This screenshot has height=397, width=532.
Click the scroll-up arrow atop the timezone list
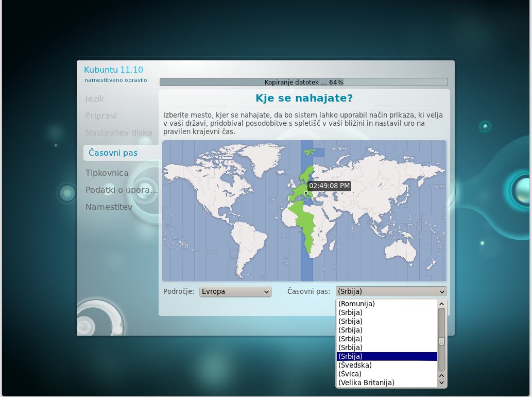point(441,304)
